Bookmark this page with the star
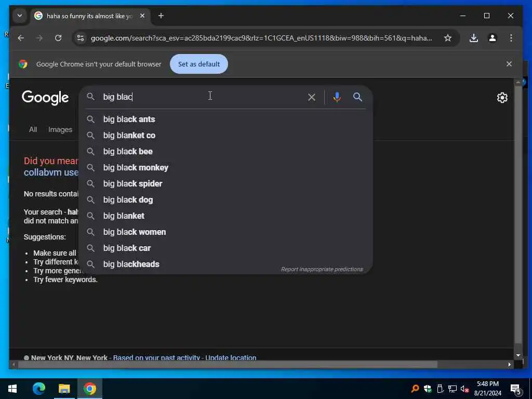The width and height of the screenshot is (532, 399). click(x=447, y=38)
